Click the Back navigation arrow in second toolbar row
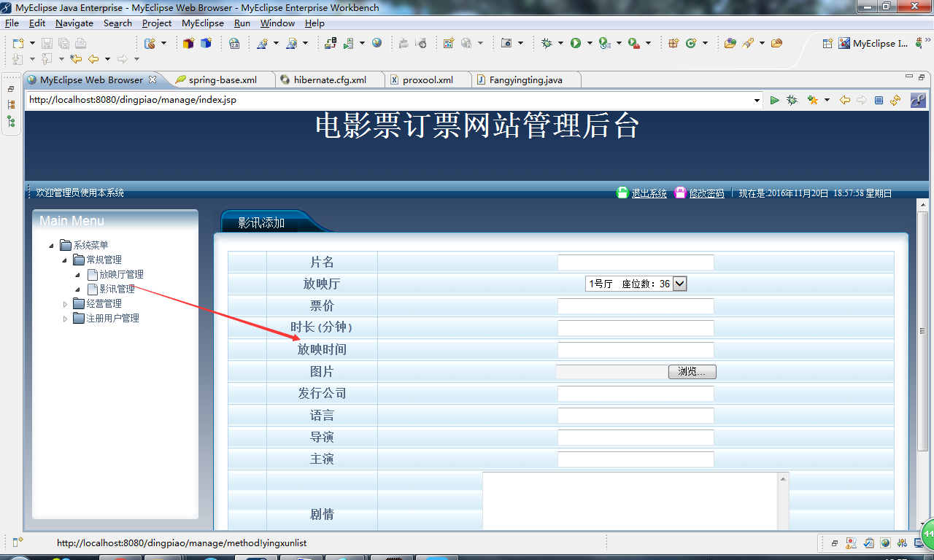This screenshot has width=934, height=560. (93, 59)
